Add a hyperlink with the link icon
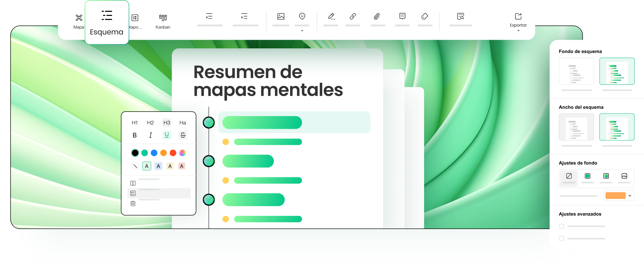644x276 pixels. 353,16
